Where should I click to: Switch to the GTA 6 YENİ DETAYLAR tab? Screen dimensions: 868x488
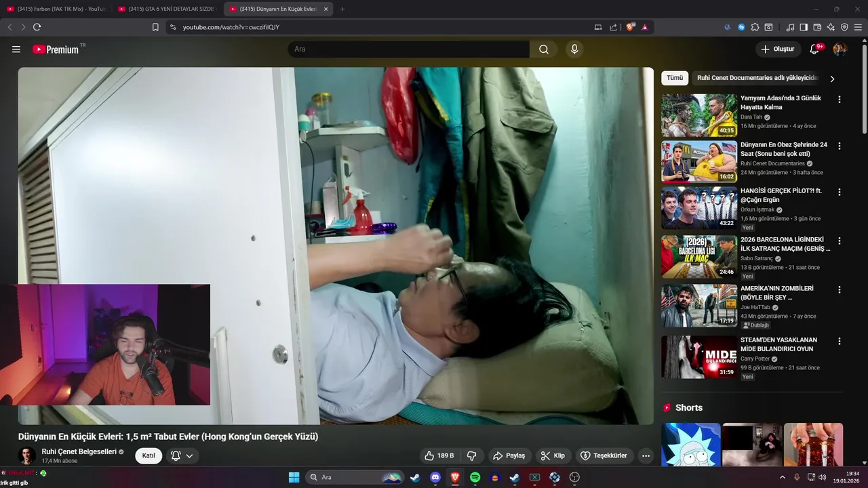[167, 9]
